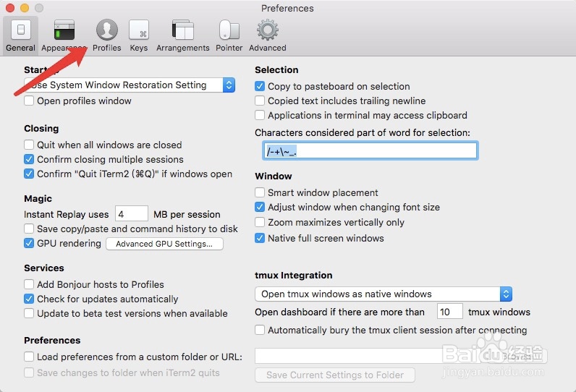This screenshot has height=392, width=576.
Task: Click the "Magic" section heading
Action: click(38, 199)
